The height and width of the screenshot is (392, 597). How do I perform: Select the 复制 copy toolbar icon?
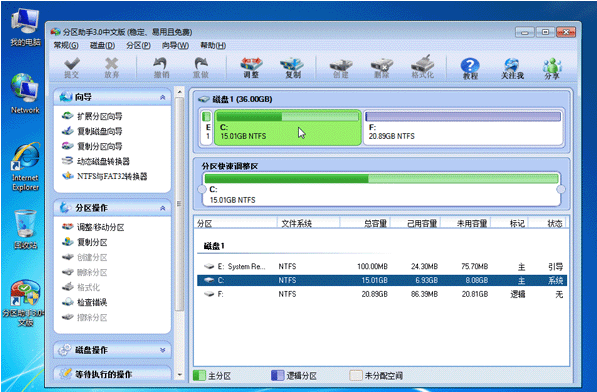(292, 68)
